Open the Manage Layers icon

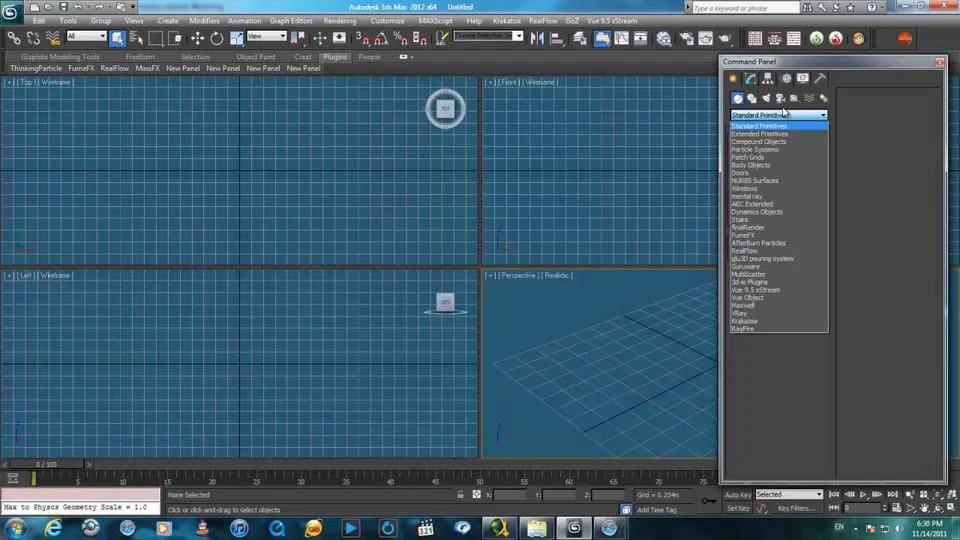[x=580, y=39]
